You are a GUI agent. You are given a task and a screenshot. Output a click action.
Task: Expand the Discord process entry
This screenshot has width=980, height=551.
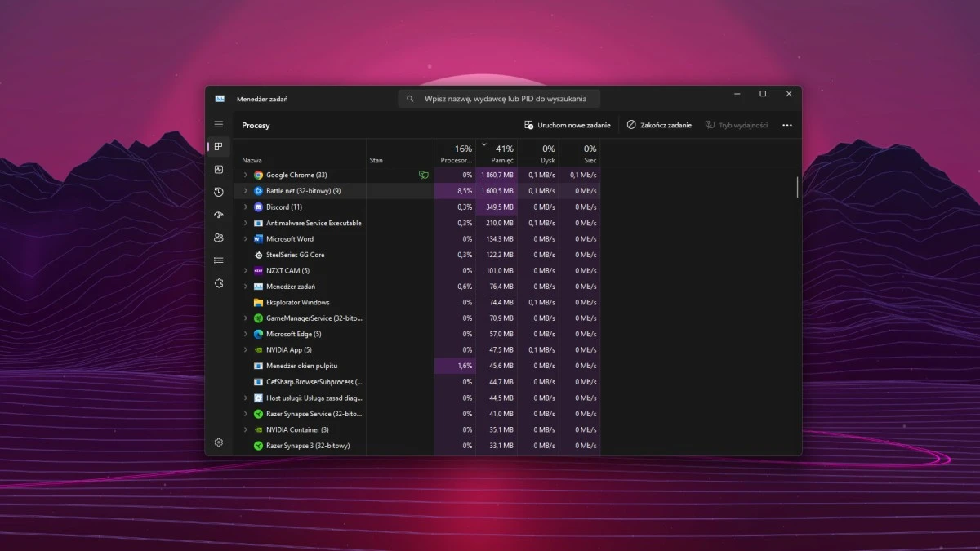pyautogui.click(x=244, y=207)
